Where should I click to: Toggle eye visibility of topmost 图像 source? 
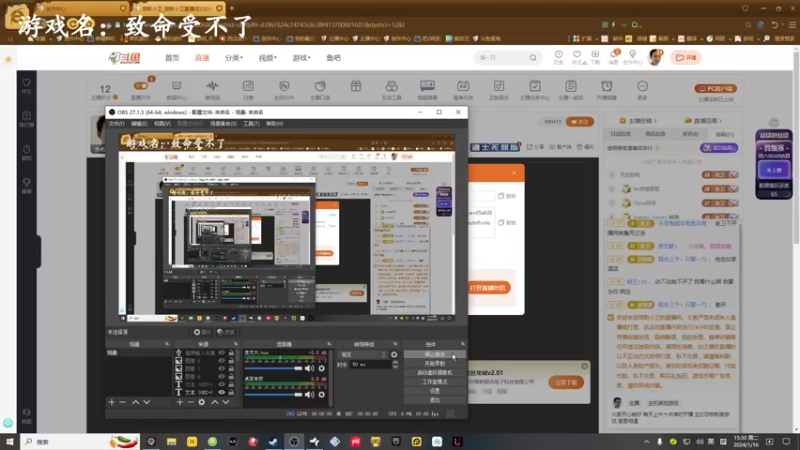pos(221,361)
